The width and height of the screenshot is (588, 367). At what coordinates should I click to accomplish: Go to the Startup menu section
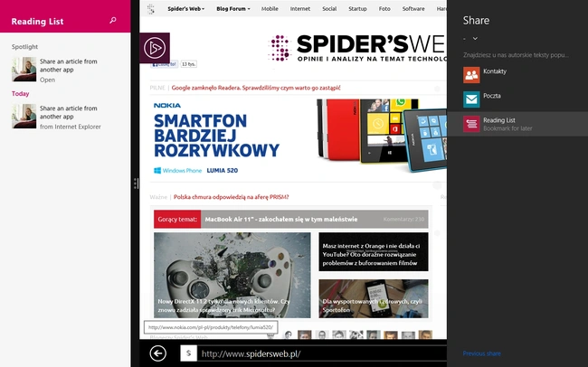(x=357, y=9)
